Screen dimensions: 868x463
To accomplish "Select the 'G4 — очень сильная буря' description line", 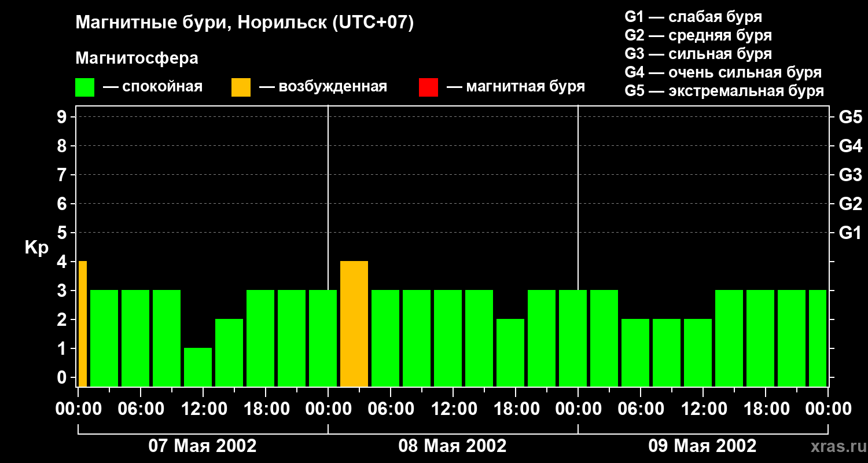I will (723, 72).
